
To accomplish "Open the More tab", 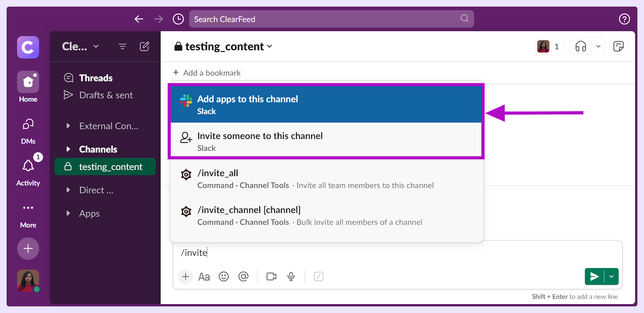I will coord(28,216).
